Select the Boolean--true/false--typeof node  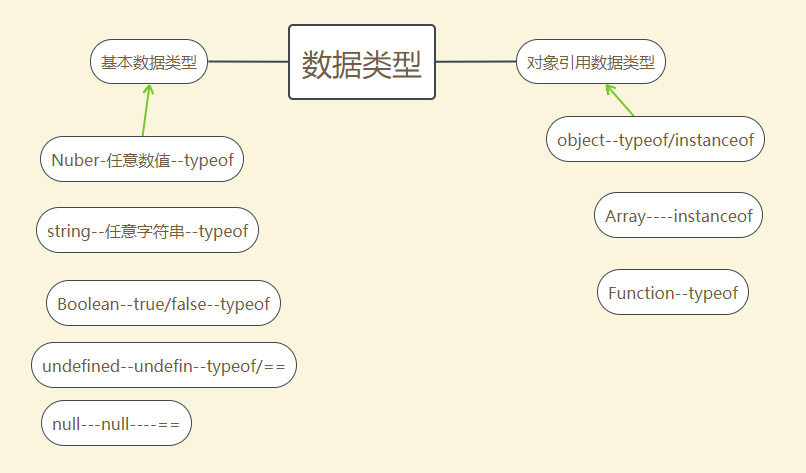pyautogui.click(x=163, y=303)
